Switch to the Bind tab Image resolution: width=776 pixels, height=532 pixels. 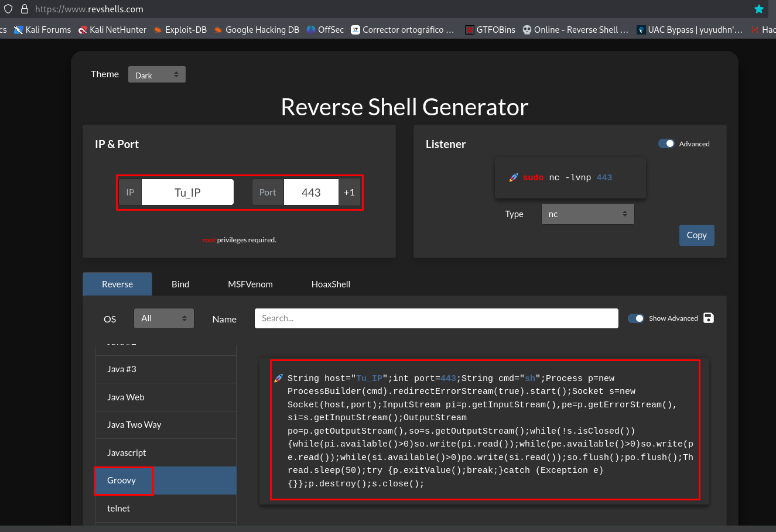(180, 284)
